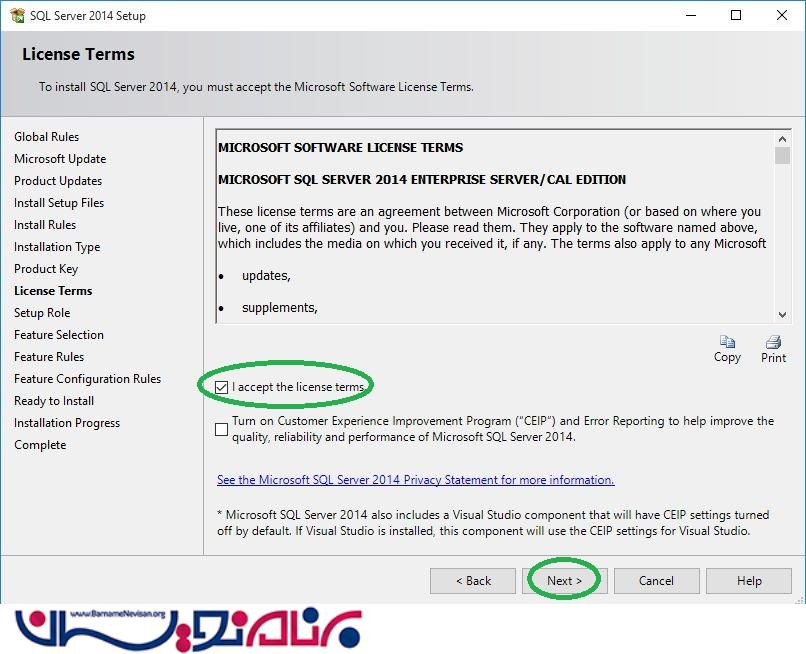Click the Back button
The width and height of the screenshot is (806, 654).
(473, 581)
